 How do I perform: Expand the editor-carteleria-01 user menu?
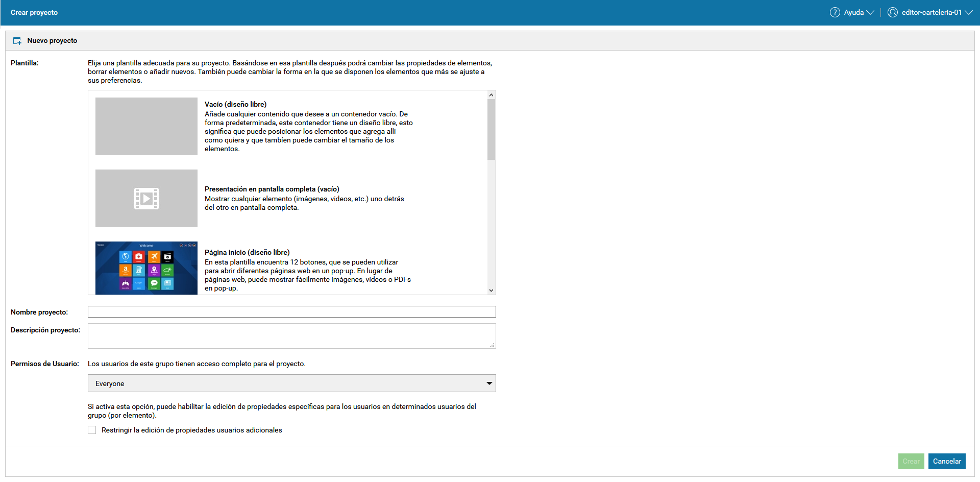937,12
